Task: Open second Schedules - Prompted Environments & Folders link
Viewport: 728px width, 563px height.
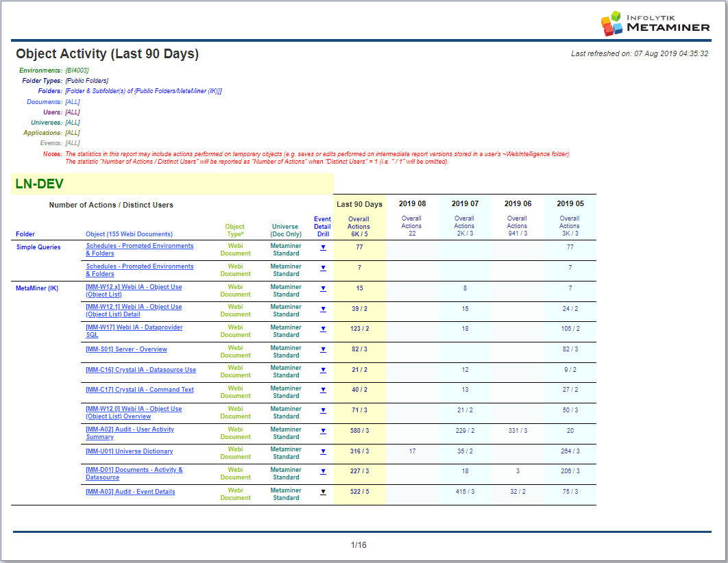Action: (140, 270)
